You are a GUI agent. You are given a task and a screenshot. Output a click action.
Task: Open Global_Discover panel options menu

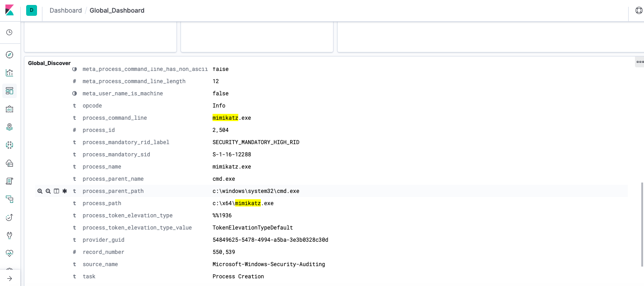[x=639, y=62]
